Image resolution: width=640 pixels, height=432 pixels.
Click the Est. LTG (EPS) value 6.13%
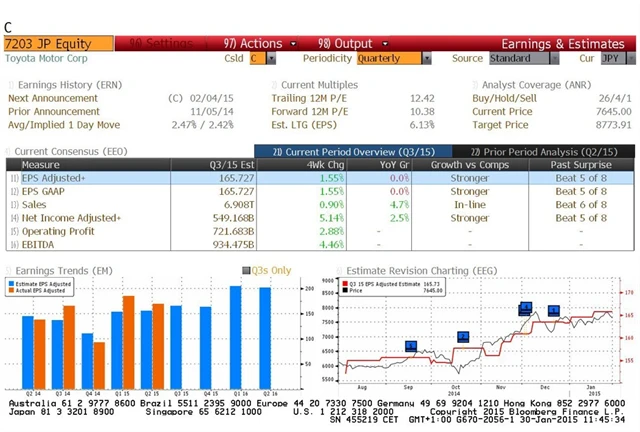point(422,125)
